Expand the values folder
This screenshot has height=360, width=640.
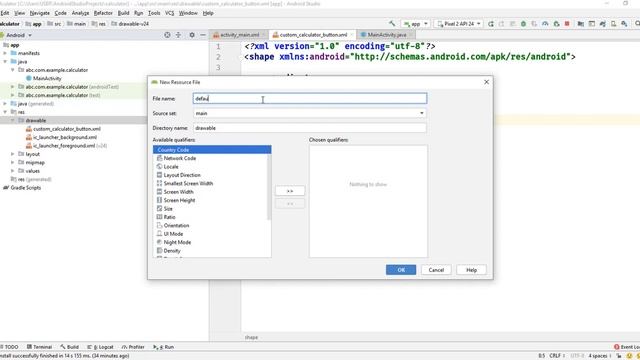point(13,171)
